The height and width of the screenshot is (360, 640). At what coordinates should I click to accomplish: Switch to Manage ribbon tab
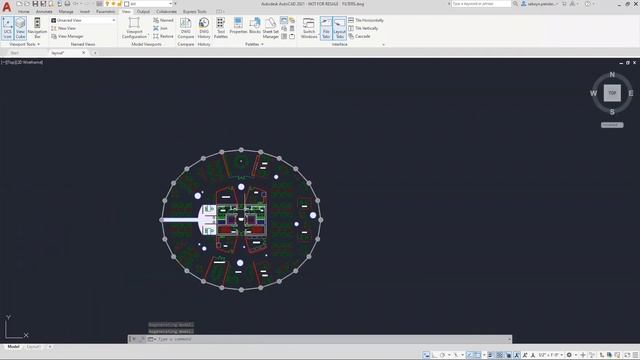[66, 12]
